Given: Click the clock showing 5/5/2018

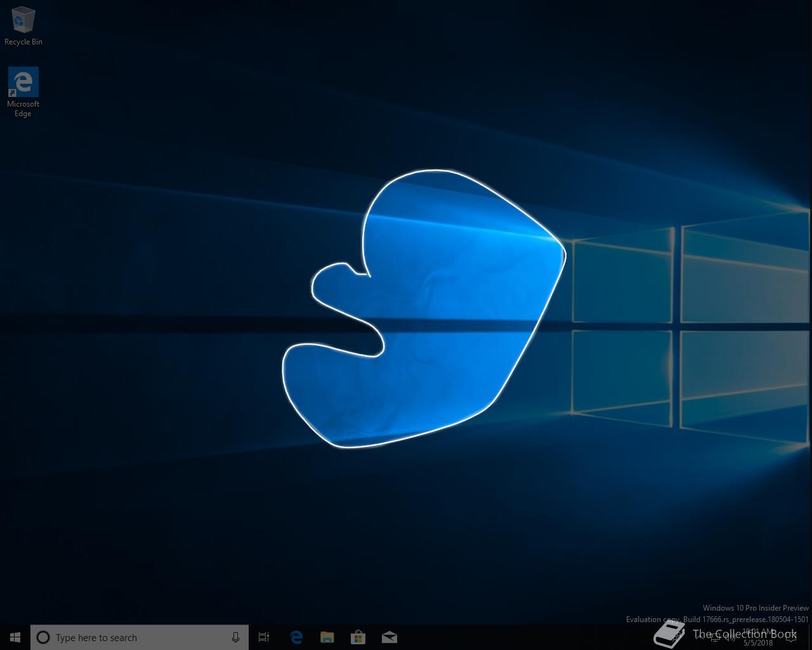Looking at the screenshot, I should tap(758, 637).
